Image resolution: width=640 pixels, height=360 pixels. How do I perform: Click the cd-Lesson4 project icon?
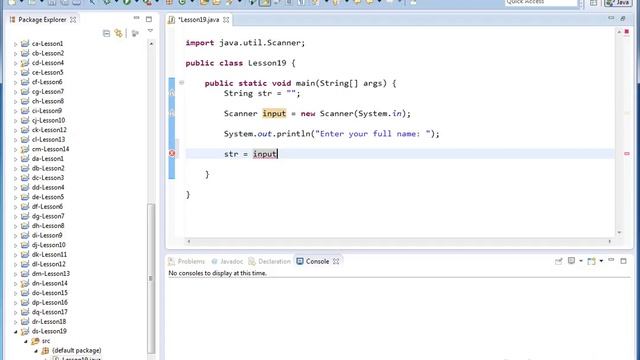[x=25, y=63]
